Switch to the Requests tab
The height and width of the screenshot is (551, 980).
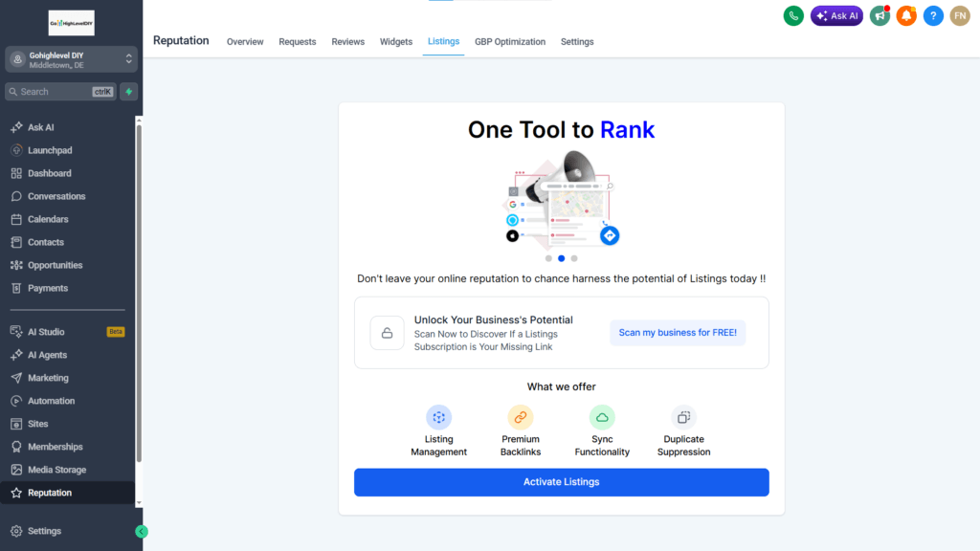pos(298,42)
